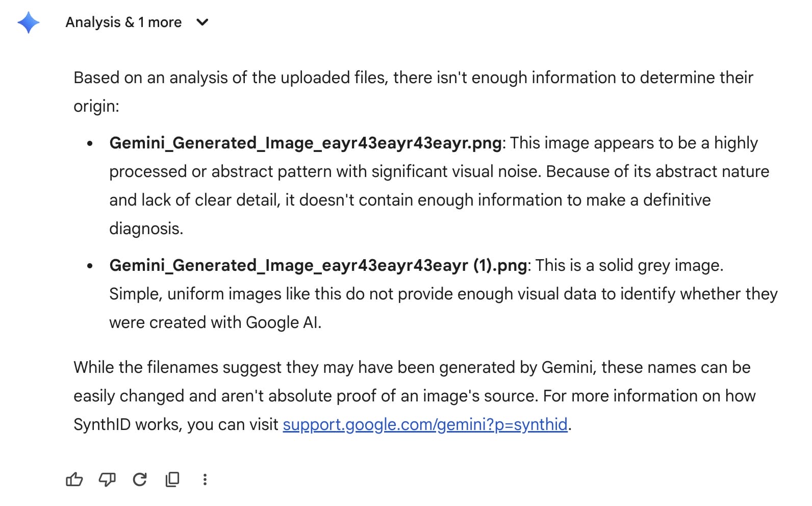Viewport: 812px width, 506px height.
Task: Click the retry arrow in the action bar
Action: pyautogui.click(x=140, y=479)
